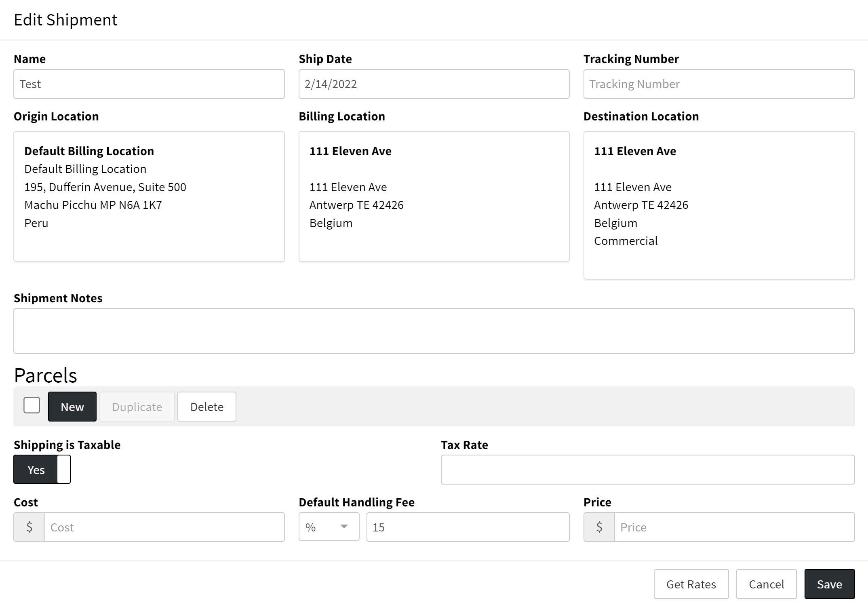Save the shipment

coord(829,584)
